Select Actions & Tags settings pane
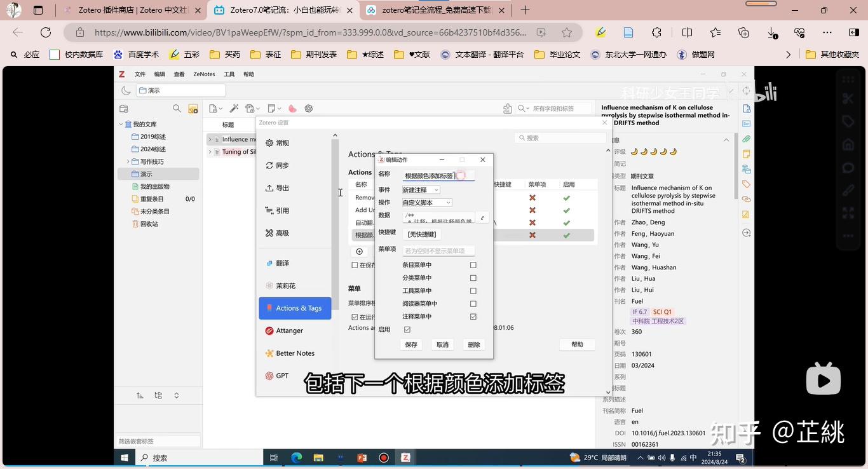This screenshot has width=868, height=469. 295,308
